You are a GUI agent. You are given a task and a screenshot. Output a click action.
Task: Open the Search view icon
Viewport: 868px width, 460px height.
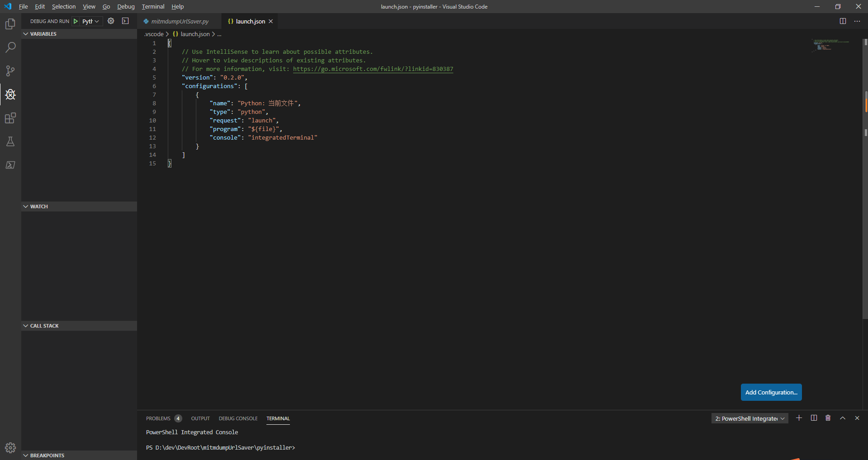click(x=10, y=47)
